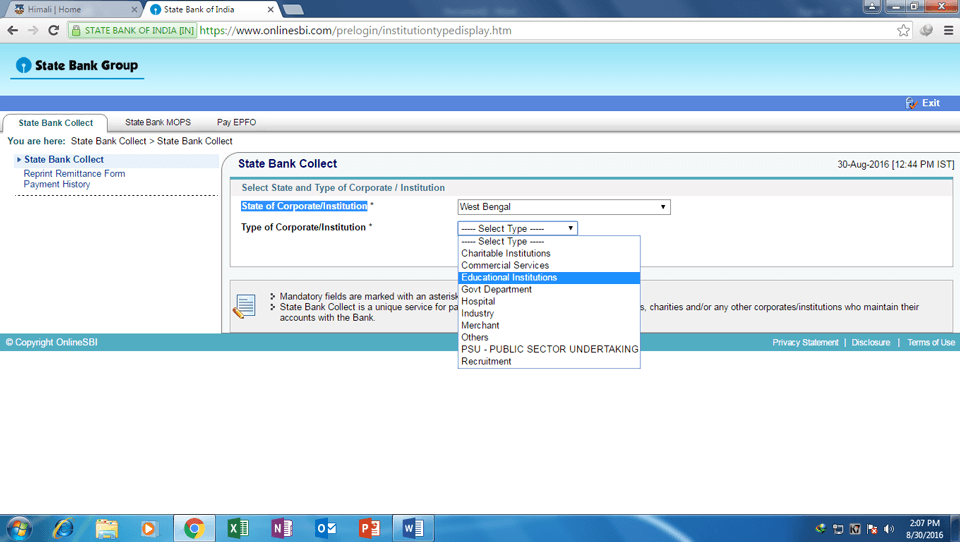960x542 pixels.
Task: Choose Govt Department from the list
Action: 549,289
